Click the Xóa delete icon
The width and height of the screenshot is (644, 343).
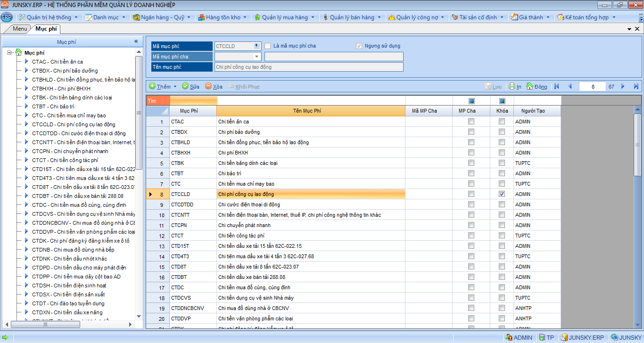(x=208, y=87)
